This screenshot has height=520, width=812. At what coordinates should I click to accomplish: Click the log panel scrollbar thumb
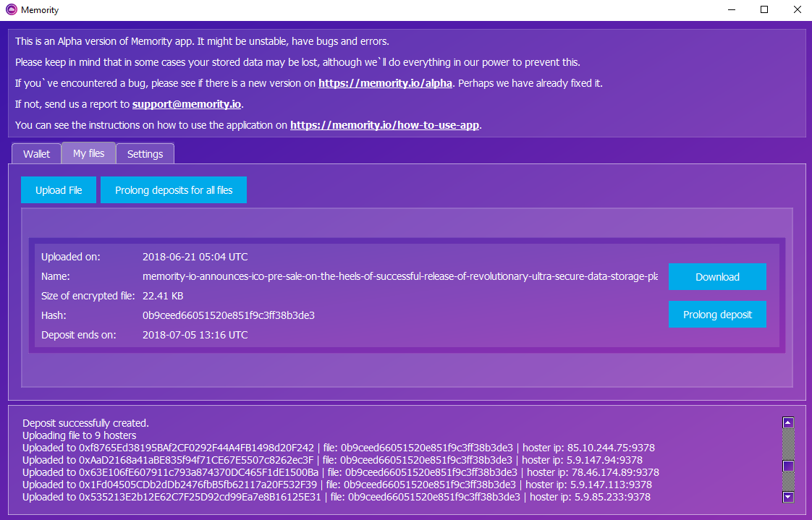click(788, 466)
